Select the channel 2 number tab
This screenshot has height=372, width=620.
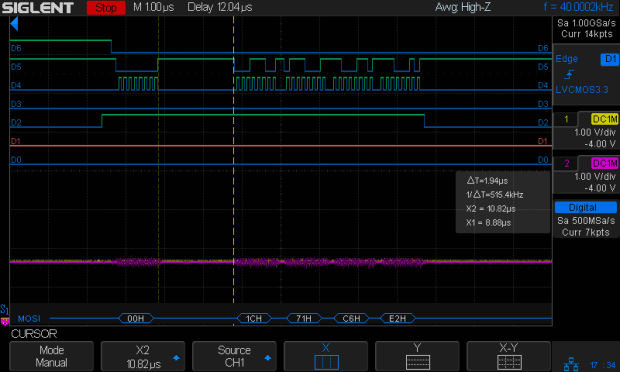tap(566, 163)
